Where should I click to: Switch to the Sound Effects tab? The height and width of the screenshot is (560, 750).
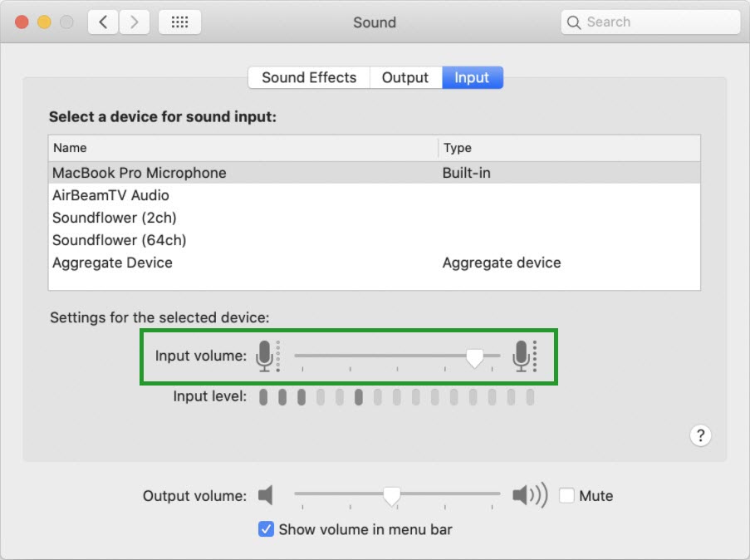click(x=309, y=77)
